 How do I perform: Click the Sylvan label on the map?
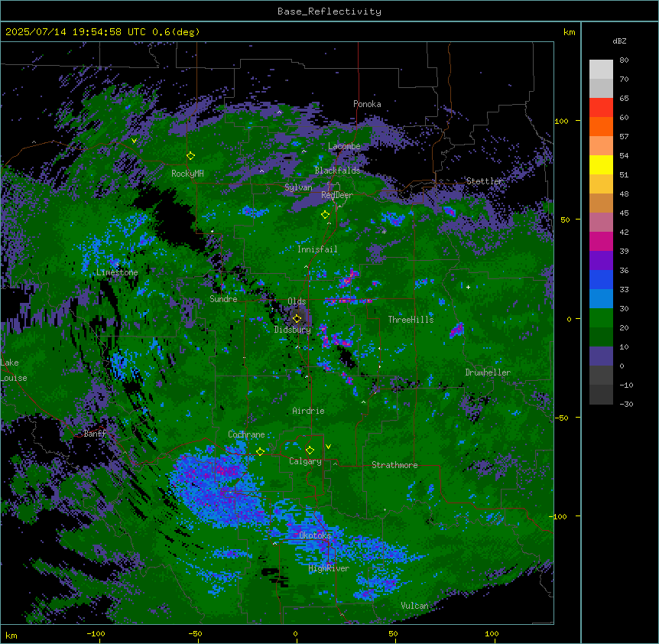[298, 187]
